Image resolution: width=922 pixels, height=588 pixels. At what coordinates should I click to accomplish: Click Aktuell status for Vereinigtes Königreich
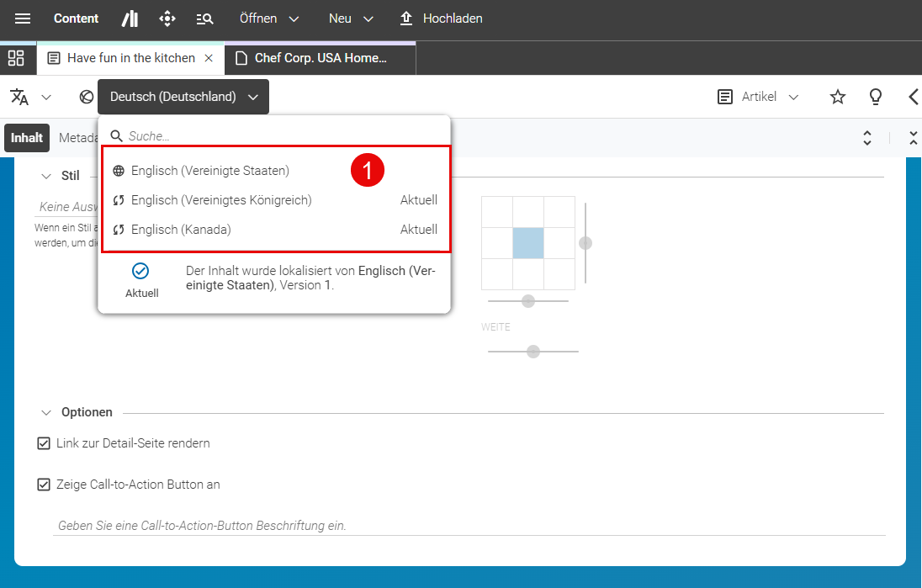tap(419, 200)
